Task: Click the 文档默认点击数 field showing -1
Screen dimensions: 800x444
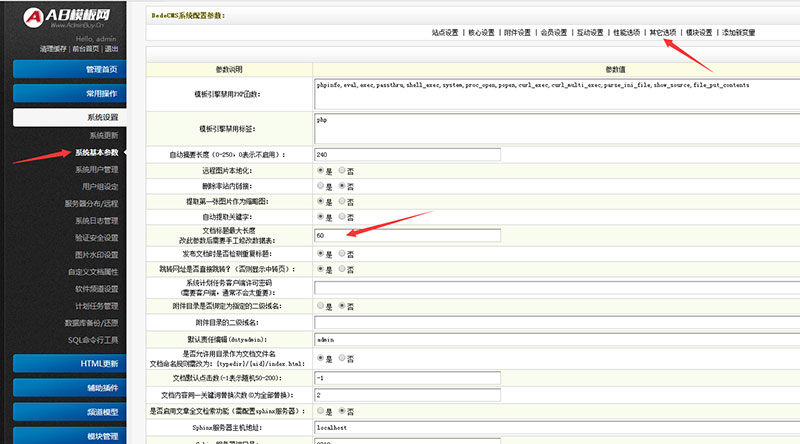Action: coord(407,378)
